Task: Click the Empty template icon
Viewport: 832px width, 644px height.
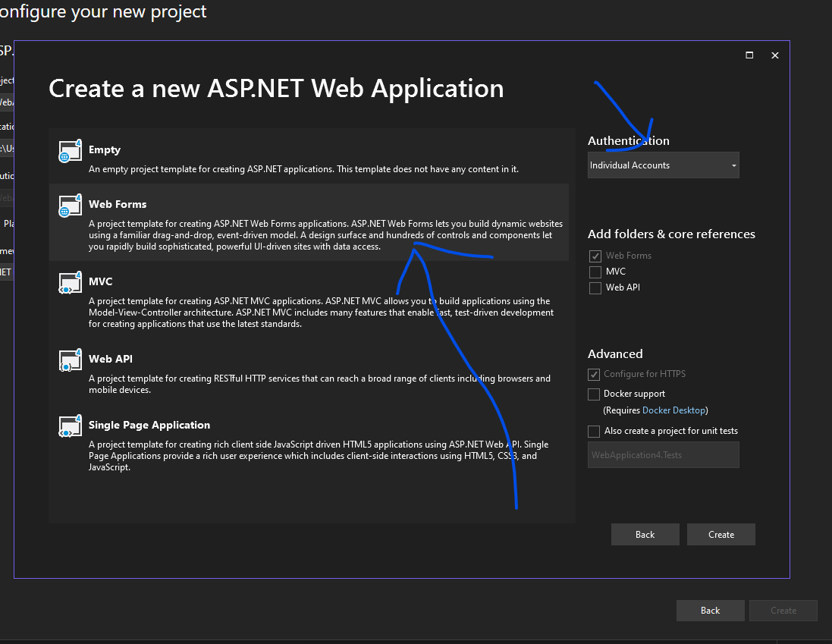Action: (70, 151)
